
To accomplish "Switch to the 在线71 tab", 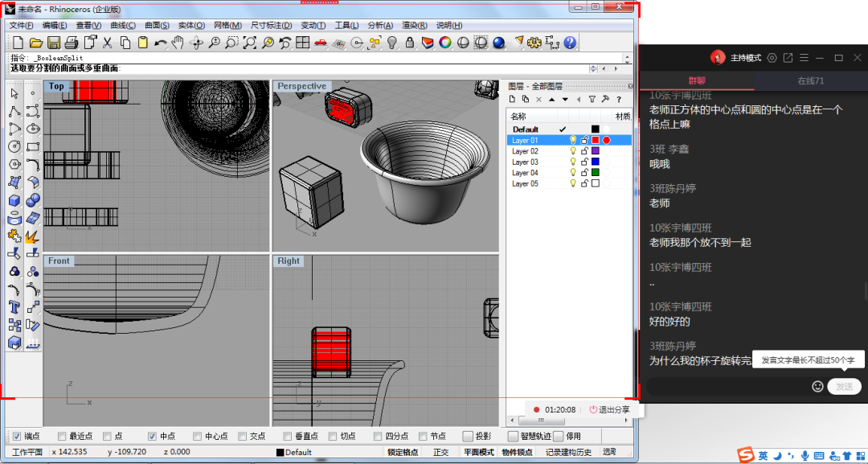I will point(810,80).
